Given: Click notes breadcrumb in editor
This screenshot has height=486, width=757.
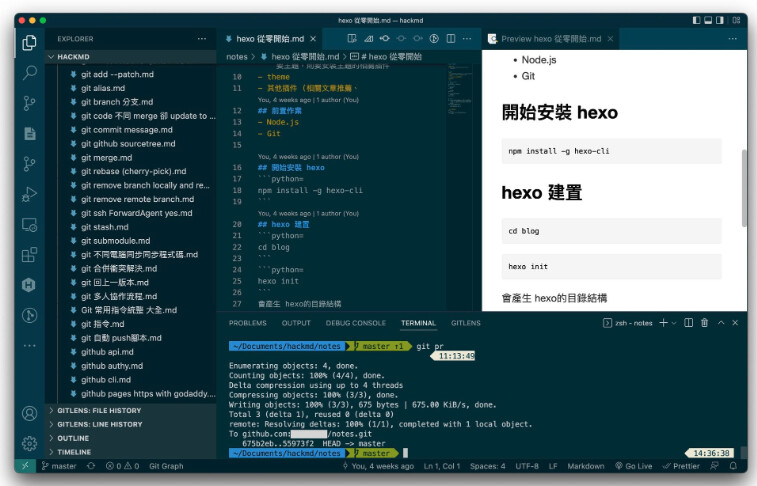Looking at the screenshot, I should [237, 56].
